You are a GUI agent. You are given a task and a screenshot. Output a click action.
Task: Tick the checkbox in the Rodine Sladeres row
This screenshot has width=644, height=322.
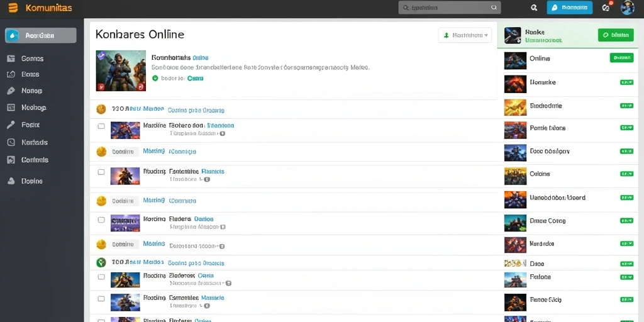(101, 277)
